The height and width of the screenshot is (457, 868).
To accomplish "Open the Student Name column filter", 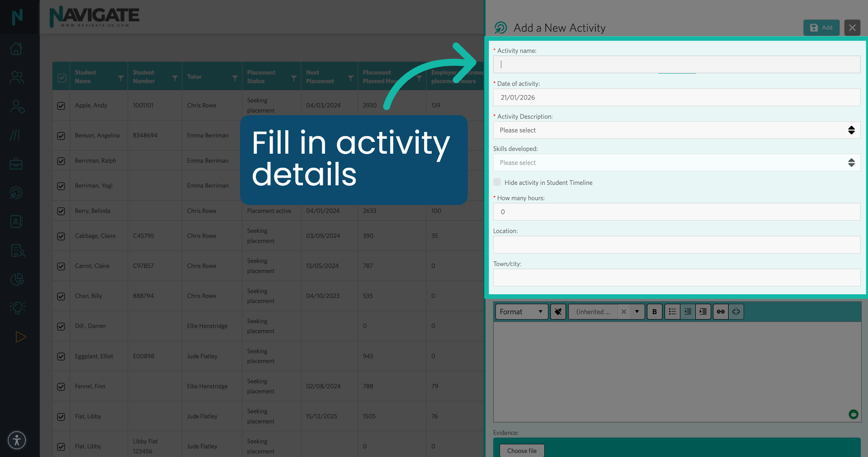I will point(120,78).
